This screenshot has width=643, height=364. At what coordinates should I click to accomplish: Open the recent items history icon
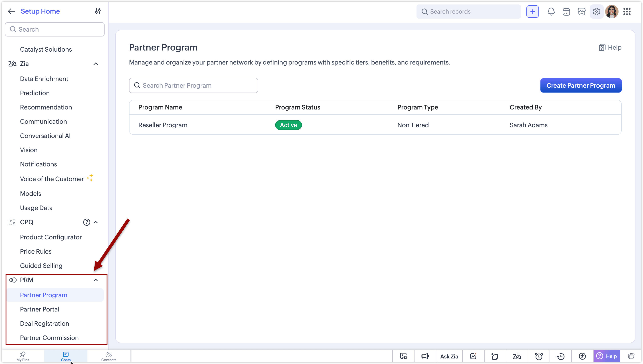(x=560, y=356)
